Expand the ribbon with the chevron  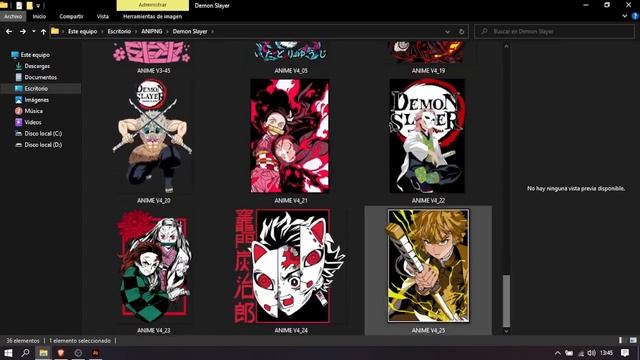[x=624, y=16]
